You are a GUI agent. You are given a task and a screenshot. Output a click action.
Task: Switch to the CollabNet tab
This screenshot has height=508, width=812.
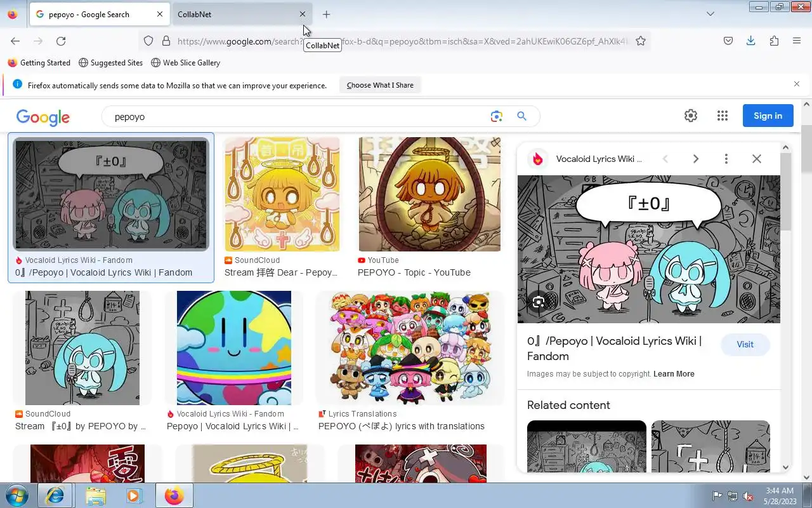pos(241,14)
